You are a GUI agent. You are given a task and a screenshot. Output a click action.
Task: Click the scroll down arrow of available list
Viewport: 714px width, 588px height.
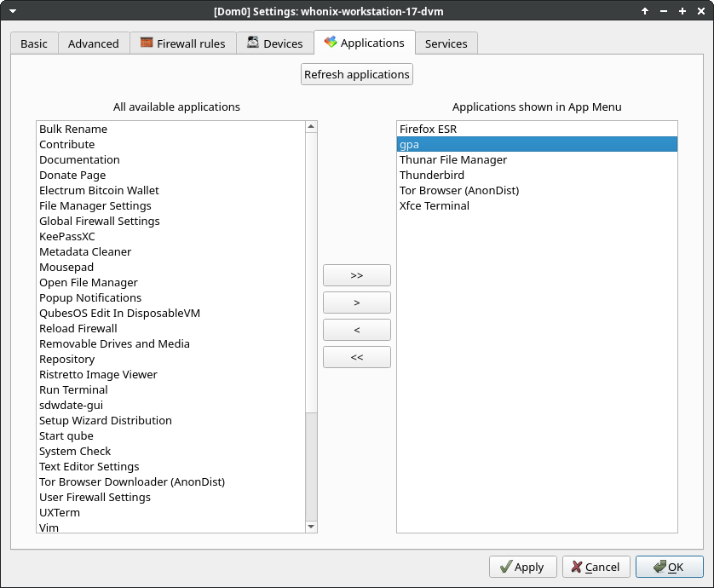coord(311,527)
